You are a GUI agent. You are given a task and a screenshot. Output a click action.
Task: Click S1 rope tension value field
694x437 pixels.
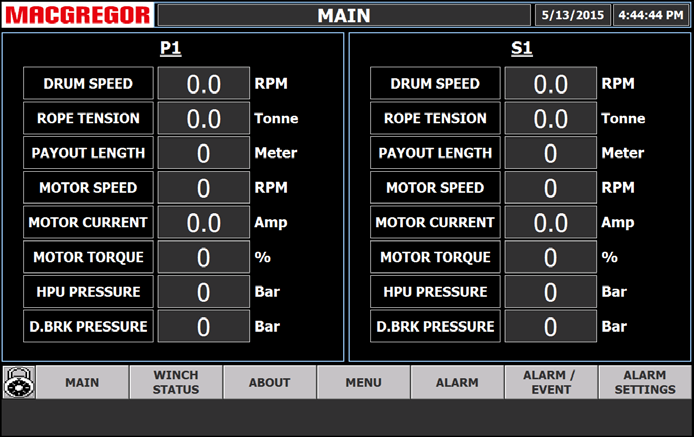click(x=551, y=118)
